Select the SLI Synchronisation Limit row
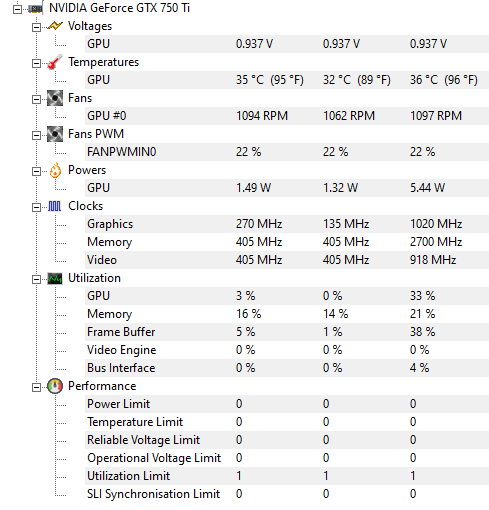The width and height of the screenshot is (489, 510). [287, 494]
